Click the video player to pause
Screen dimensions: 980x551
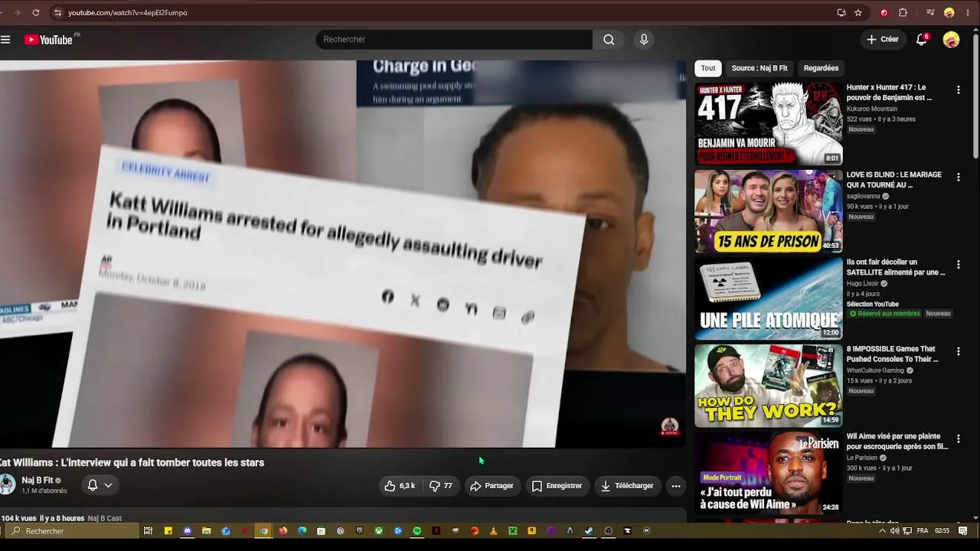tap(343, 254)
